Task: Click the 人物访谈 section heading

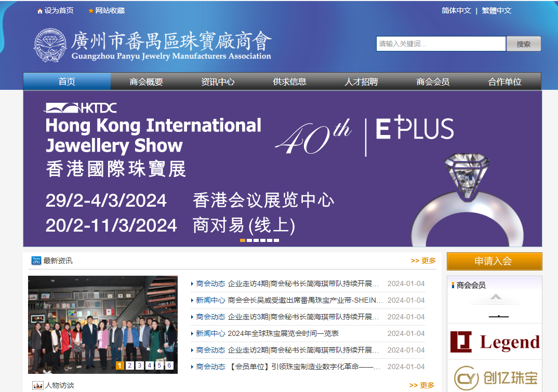Action: (59, 385)
